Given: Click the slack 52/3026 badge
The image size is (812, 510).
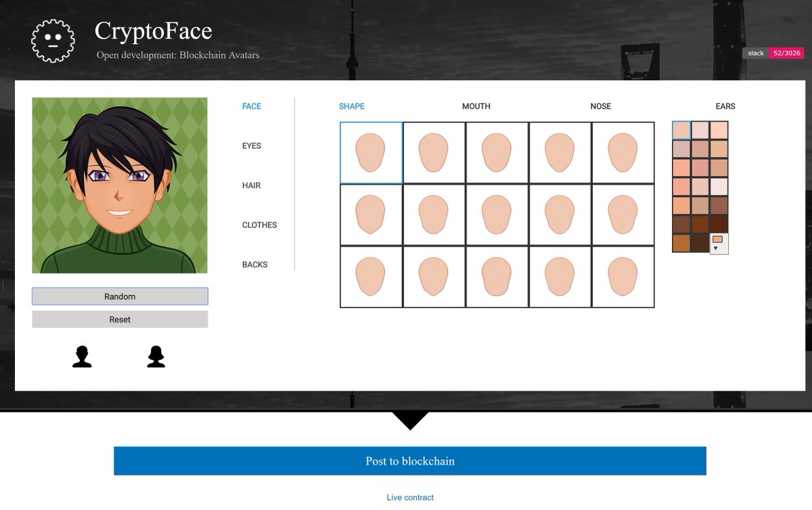Looking at the screenshot, I should (772, 53).
